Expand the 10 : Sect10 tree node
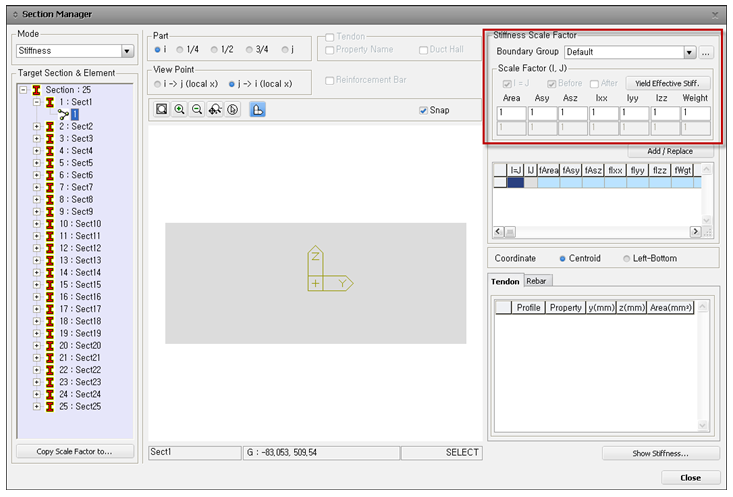 pyautogui.click(x=36, y=223)
